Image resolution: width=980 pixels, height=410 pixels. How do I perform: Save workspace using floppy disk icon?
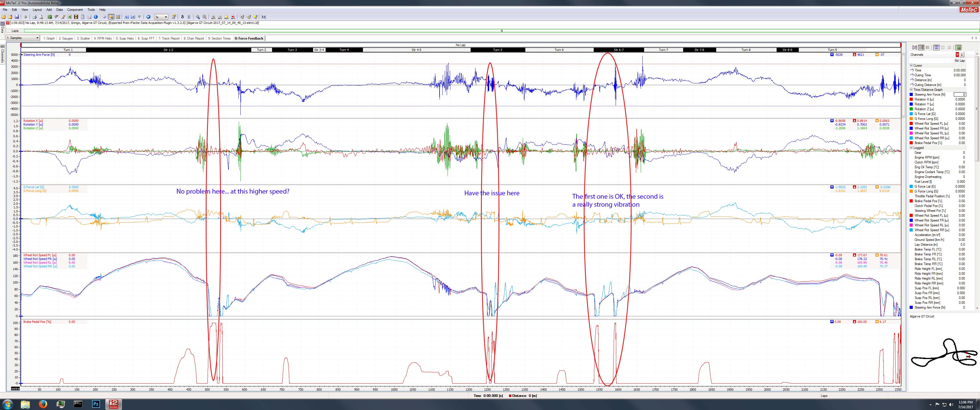[17, 17]
